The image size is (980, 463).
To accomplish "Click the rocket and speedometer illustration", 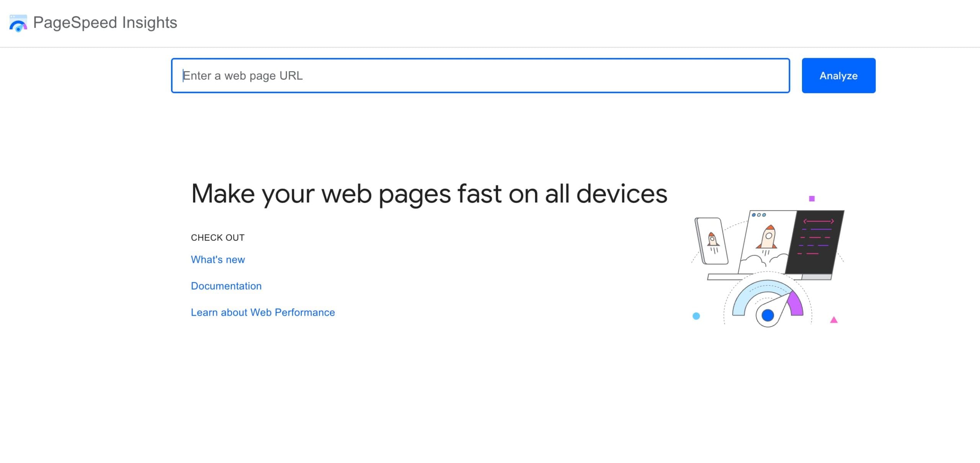I will 768,262.
